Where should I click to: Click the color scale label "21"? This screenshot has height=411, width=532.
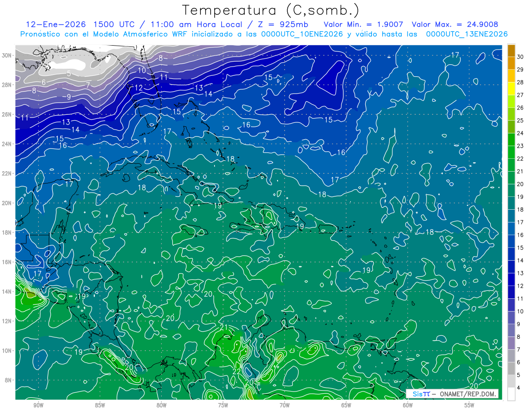520,171
